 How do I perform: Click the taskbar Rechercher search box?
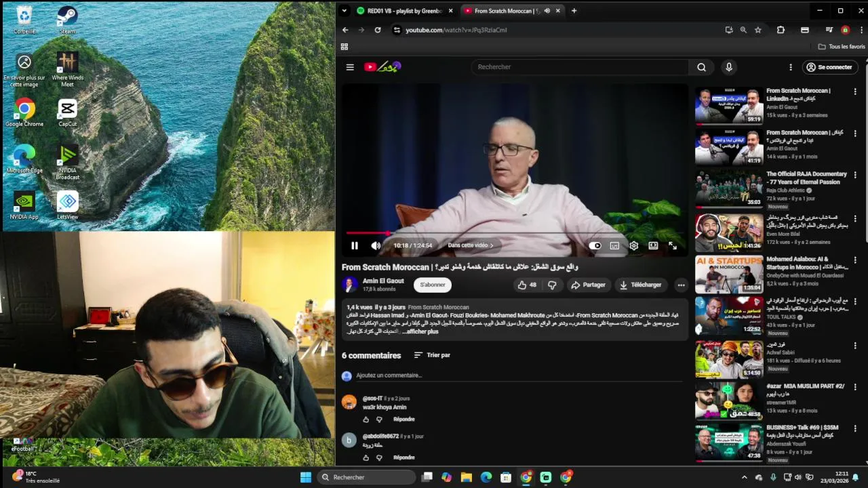click(366, 477)
